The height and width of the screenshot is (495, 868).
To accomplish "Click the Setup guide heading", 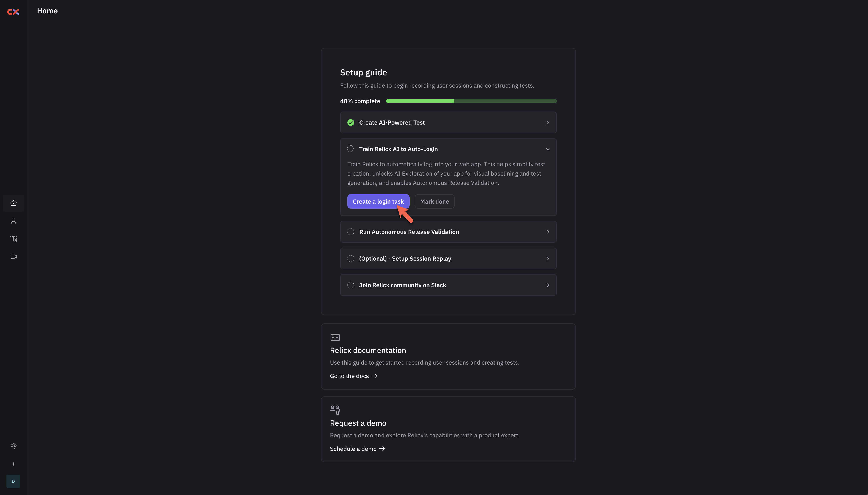I will 364,72.
